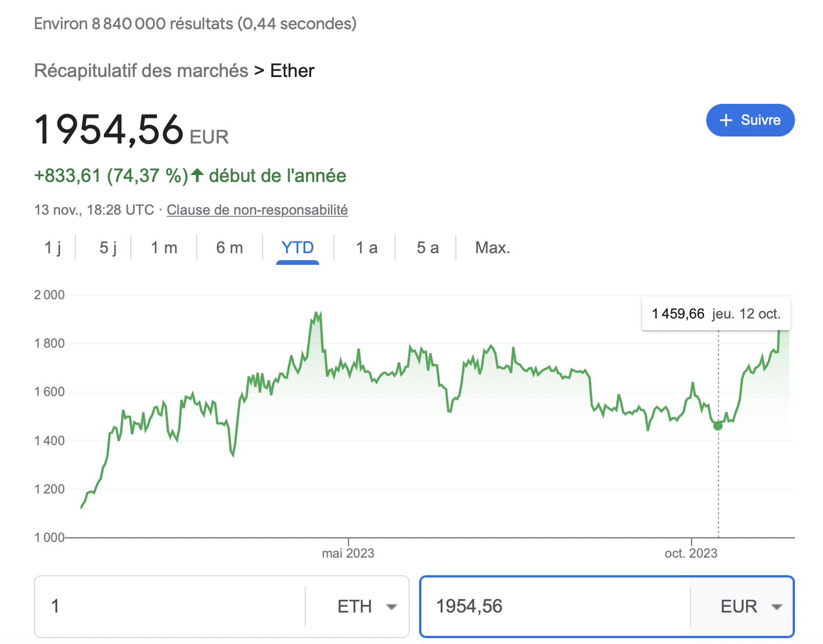The height and width of the screenshot is (644, 823).
Task: Select the YTD tab
Action: tap(298, 248)
